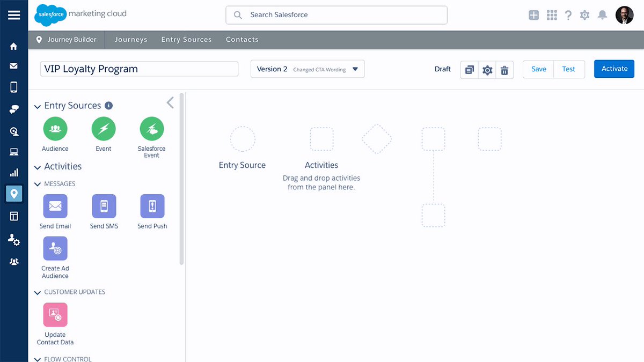Viewport: 644px width, 362px height.
Task: Open Email Studio envelope sidebar icon
Action: pyautogui.click(x=14, y=66)
